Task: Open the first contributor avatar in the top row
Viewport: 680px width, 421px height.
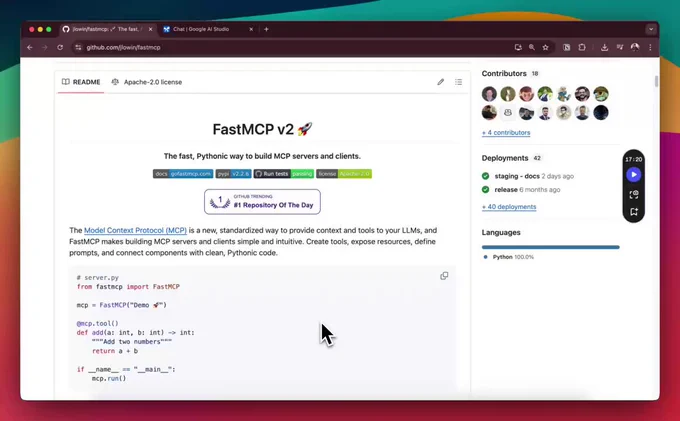Action: tap(489, 94)
